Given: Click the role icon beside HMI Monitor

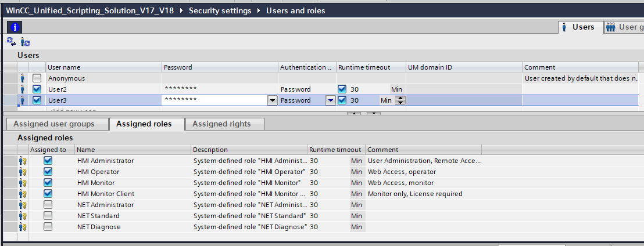Looking at the screenshot, I should [x=23, y=183].
